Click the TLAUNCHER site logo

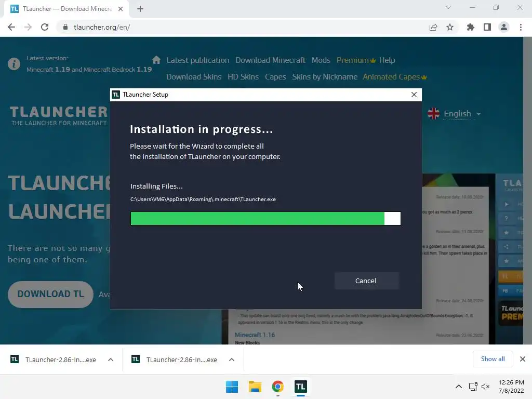coord(59,116)
